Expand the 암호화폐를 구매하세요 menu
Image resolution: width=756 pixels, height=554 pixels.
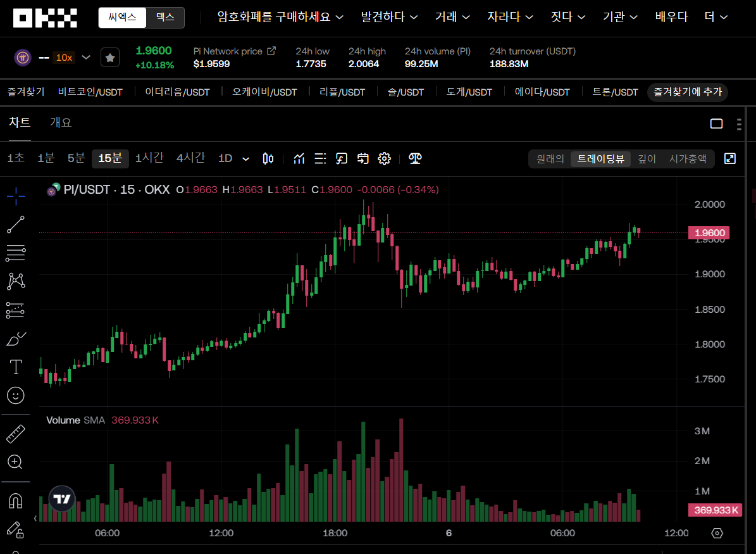coord(281,17)
